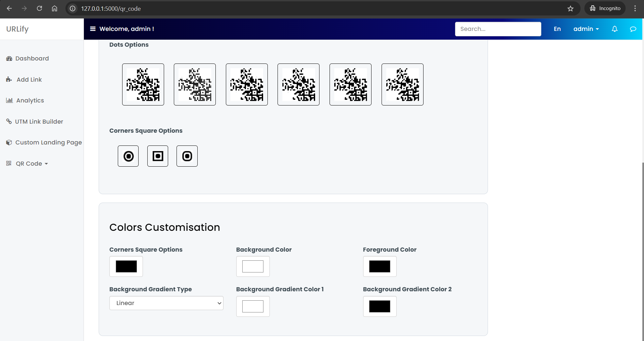Click the UTM Link Builder chain icon
The height and width of the screenshot is (341, 644).
(9, 121)
